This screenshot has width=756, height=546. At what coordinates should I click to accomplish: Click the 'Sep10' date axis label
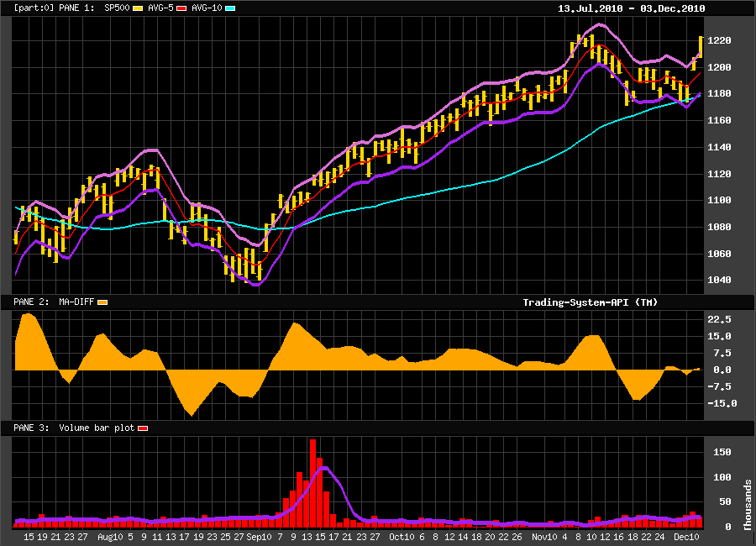tap(259, 537)
